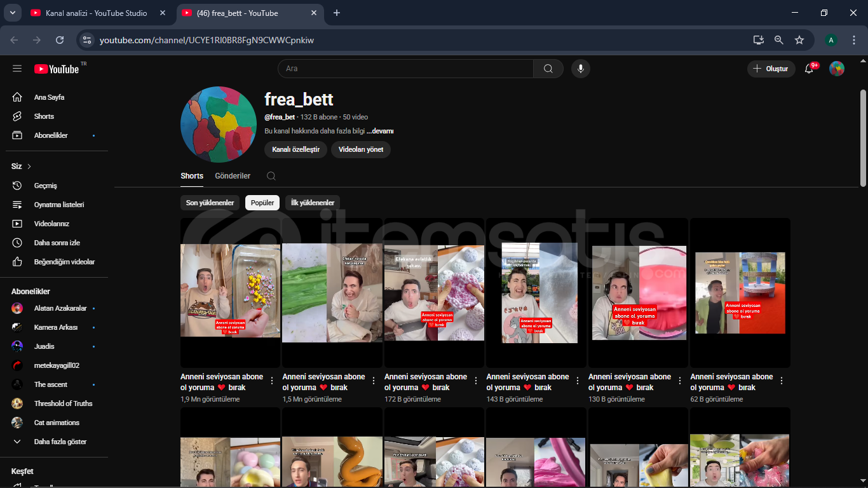The height and width of the screenshot is (488, 868).
Task: Click the channel search icon beside Gönderiler
Action: coord(271,176)
